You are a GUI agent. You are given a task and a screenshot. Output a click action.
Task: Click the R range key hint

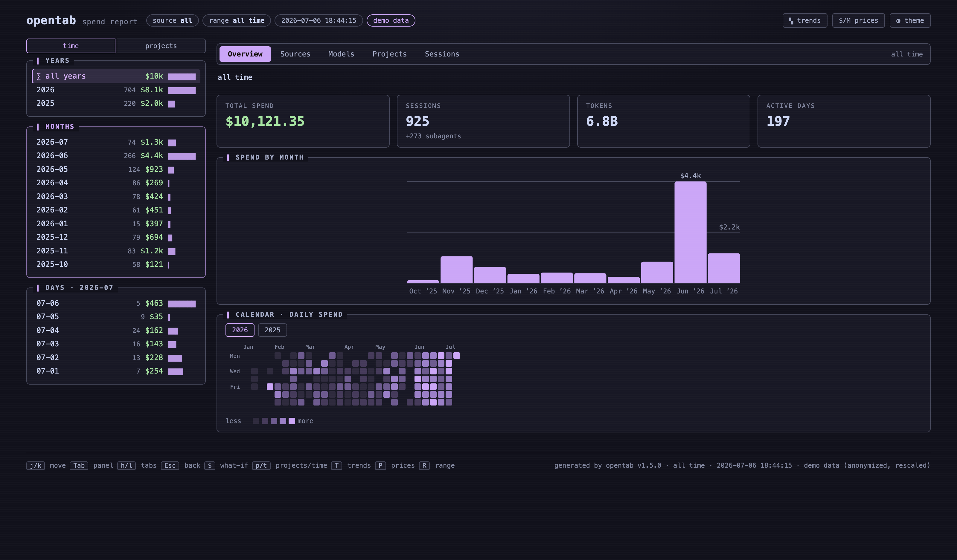pos(424,466)
